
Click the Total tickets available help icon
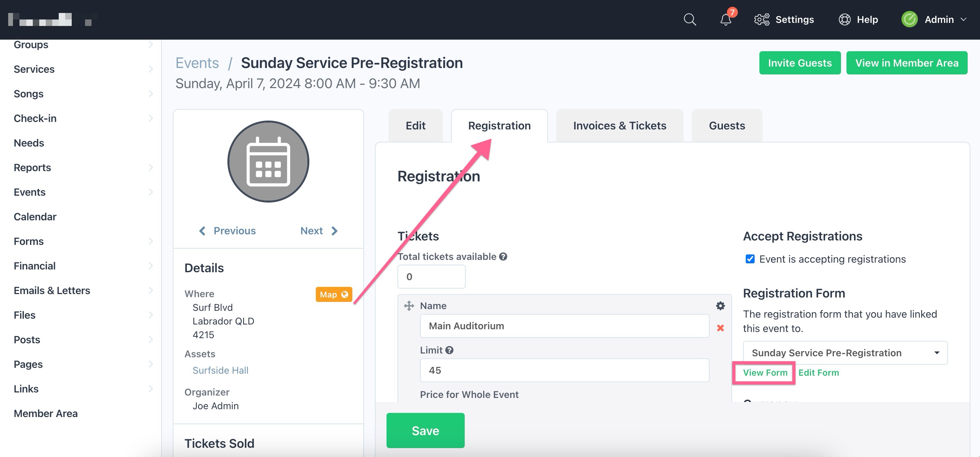tap(503, 257)
